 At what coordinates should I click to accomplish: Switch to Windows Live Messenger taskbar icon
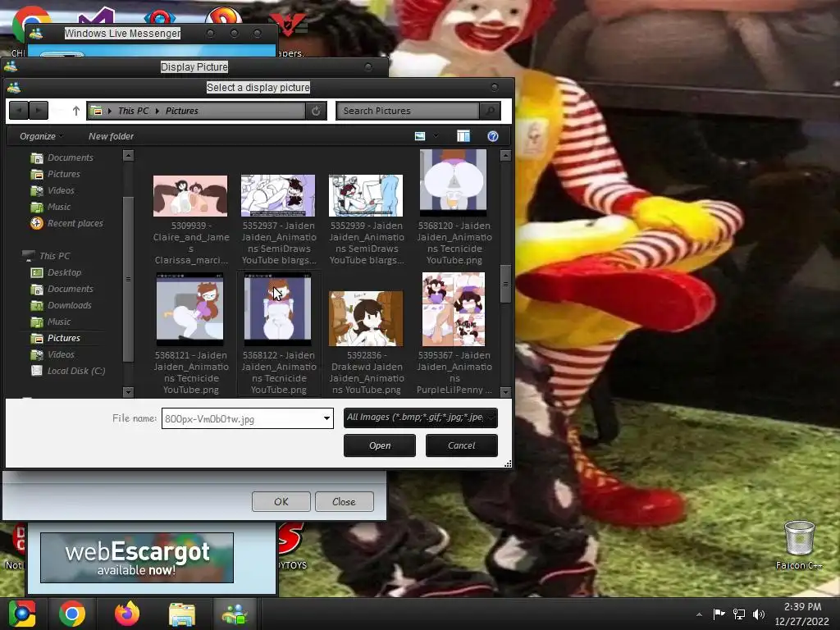tap(235, 614)
